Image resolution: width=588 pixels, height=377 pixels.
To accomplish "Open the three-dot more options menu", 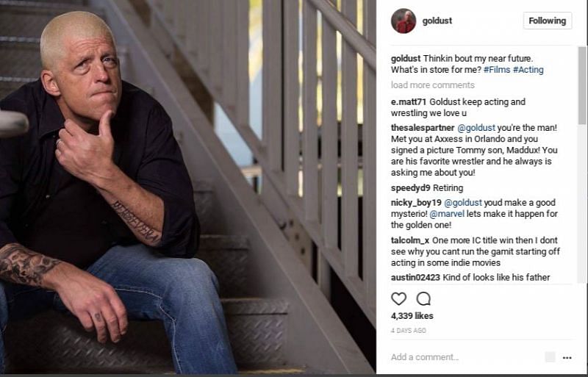I will (567, 357).
